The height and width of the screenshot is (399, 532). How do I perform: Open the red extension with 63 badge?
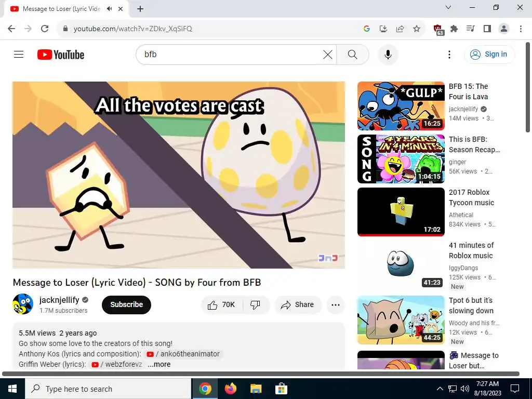(438, 29)
